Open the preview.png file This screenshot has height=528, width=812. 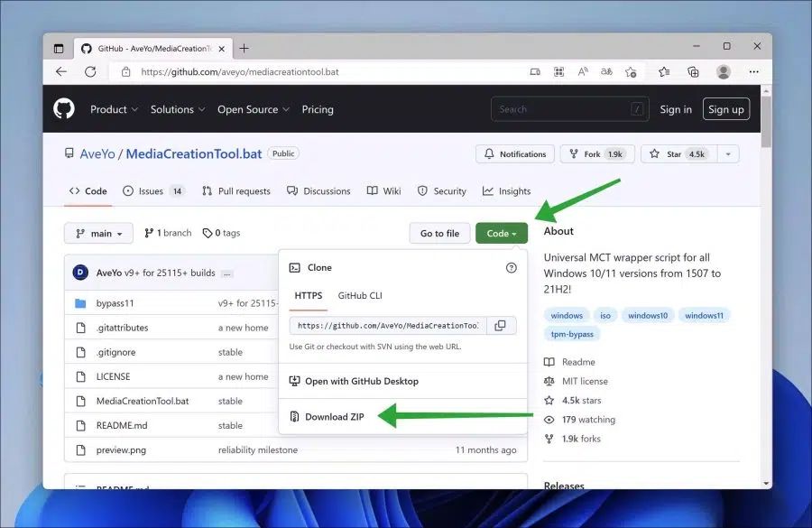coord(121,449)
